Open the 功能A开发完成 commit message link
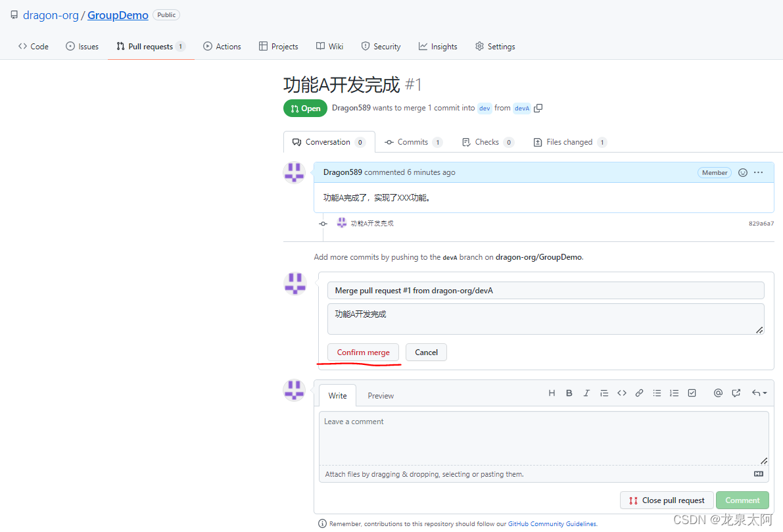 point(372,224)
